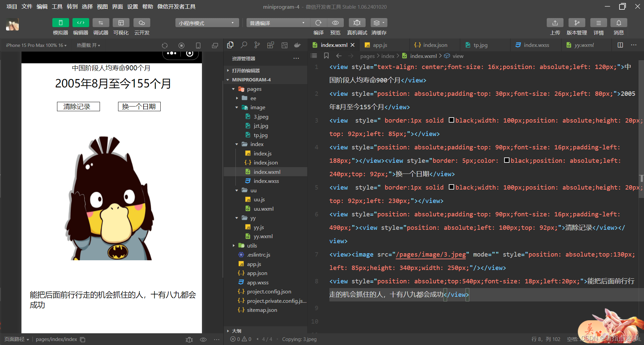Collapse the pages folder
The height and width of the screenshot is (345, 644).
265,89
